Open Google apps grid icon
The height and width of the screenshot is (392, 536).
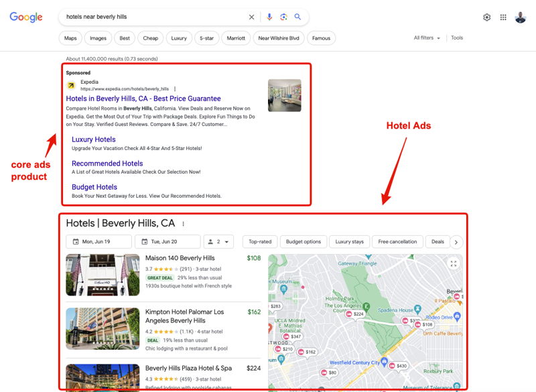[x=503, y=17]
